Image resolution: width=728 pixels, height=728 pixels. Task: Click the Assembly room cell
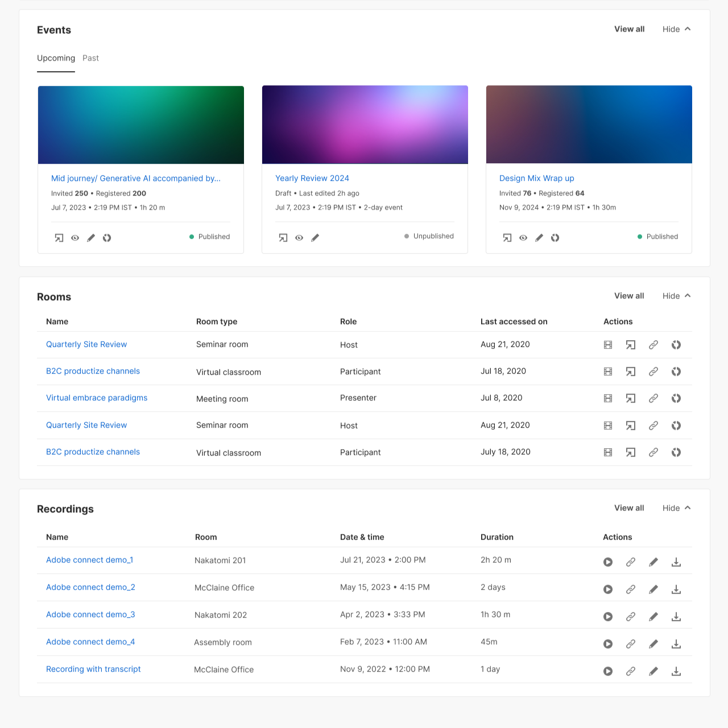[223, 642]
